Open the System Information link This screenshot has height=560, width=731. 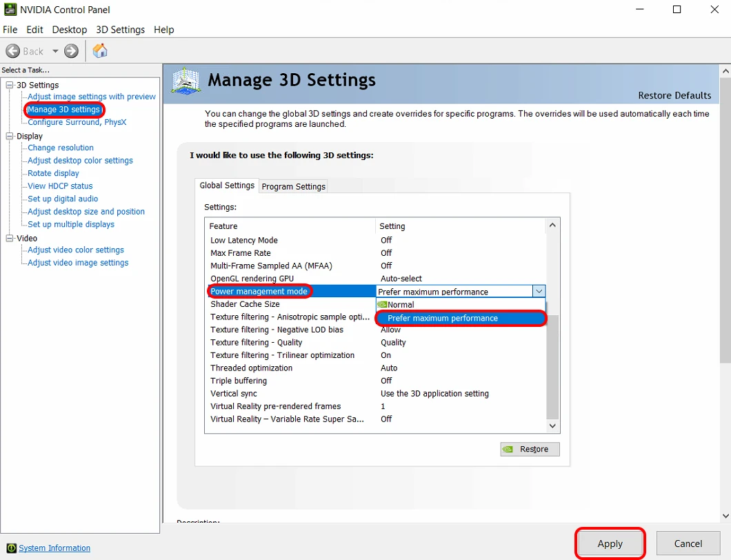[54, 548]
